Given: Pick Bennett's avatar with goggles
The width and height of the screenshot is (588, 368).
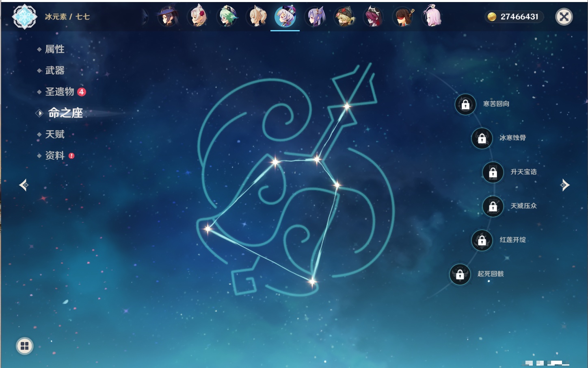Looking at the screenshot, I should (x=344, y=17).
